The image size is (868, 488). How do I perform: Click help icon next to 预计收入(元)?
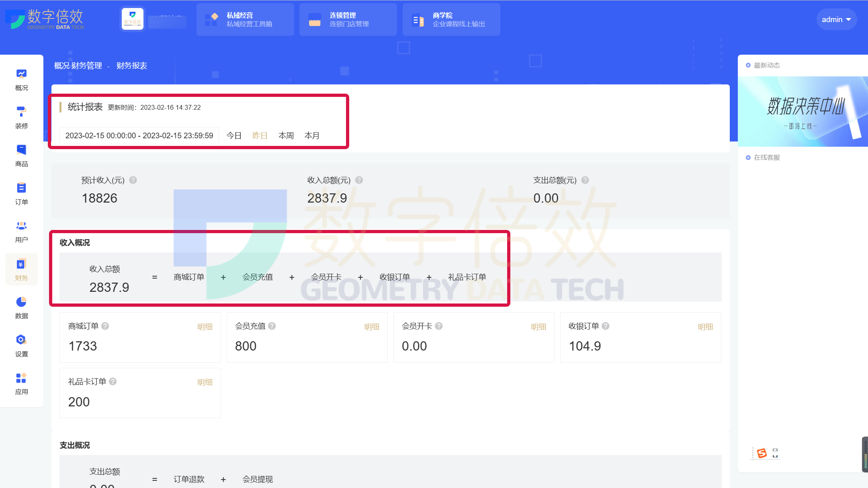pos(133,180)
